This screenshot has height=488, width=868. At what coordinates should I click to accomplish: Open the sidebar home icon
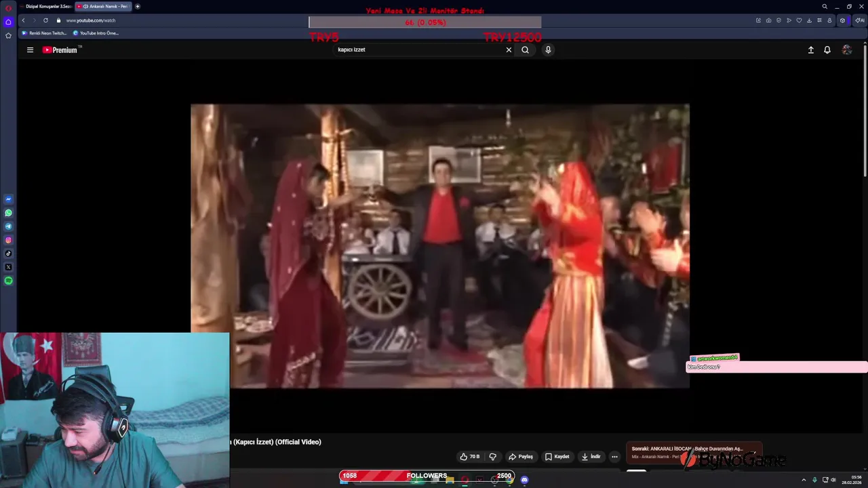point(8,22)
